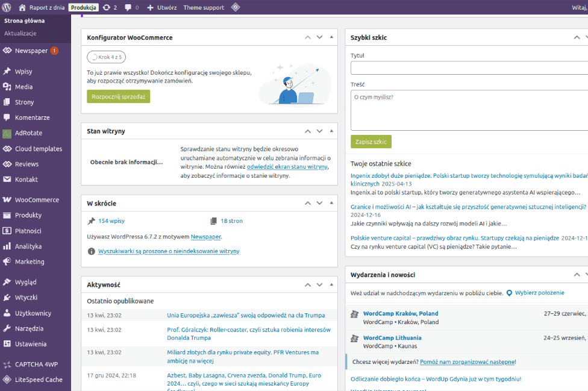The image size is (588, 391).
Task: Open WordCamp Lithuania event link
Action: coord(392,338)
